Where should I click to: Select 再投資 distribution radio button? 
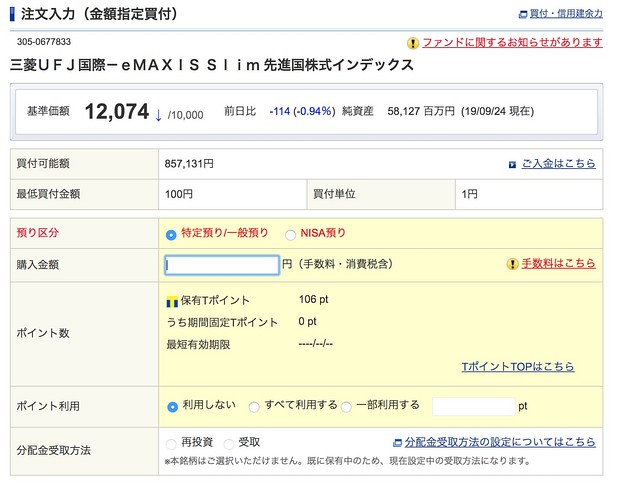coord(171,444)
